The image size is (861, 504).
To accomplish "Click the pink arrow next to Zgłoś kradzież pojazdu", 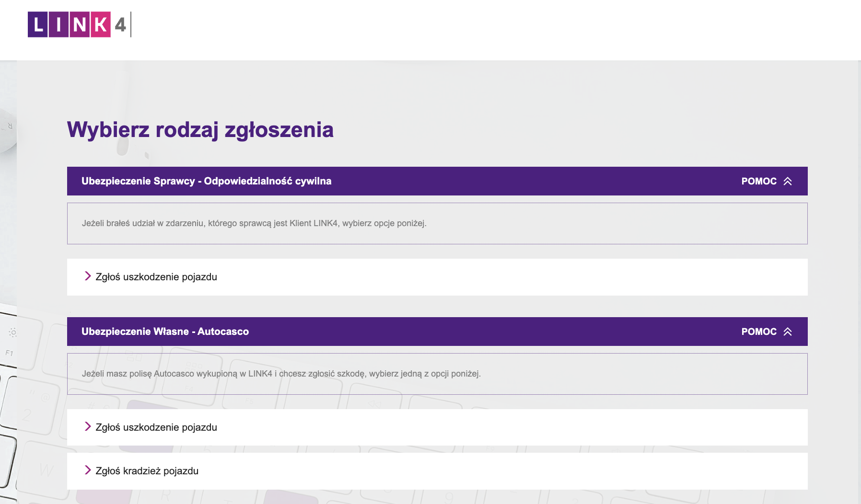I will click(88, 471).
